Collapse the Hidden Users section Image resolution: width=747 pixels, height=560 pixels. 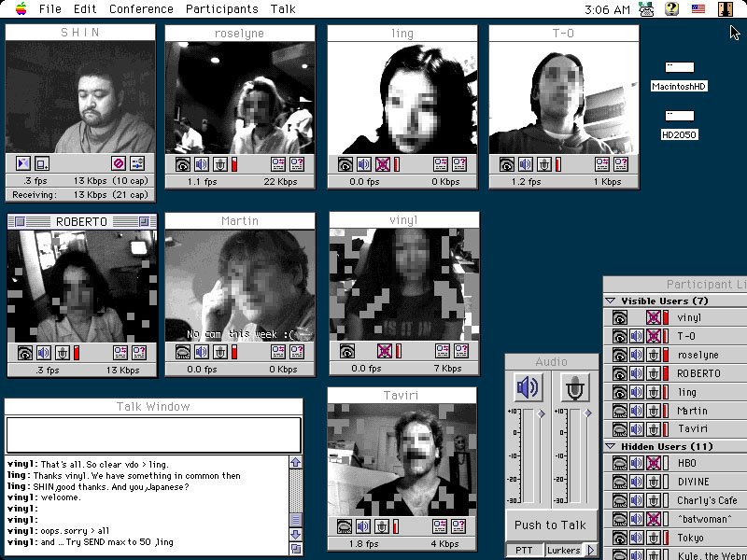[611, 445]
